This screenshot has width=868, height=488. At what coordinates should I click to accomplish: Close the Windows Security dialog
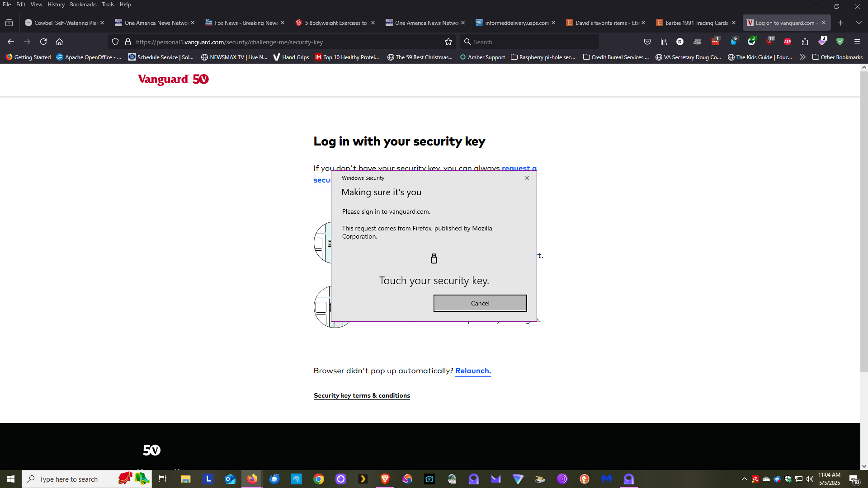[x=527, y=178]
